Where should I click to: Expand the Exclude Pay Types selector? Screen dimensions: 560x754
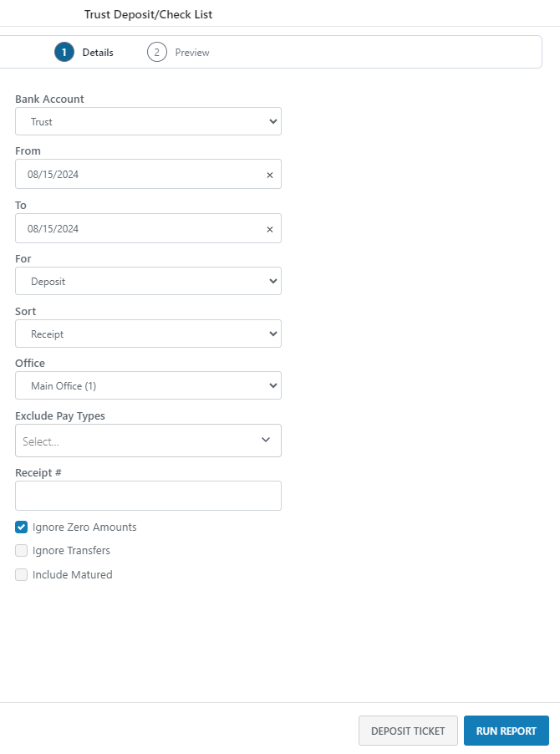click(138, 441)
